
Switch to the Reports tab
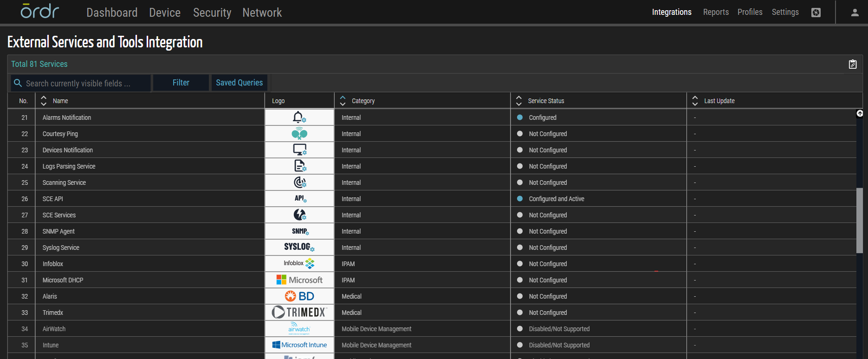pyautogui.click(x=715, y=12)
